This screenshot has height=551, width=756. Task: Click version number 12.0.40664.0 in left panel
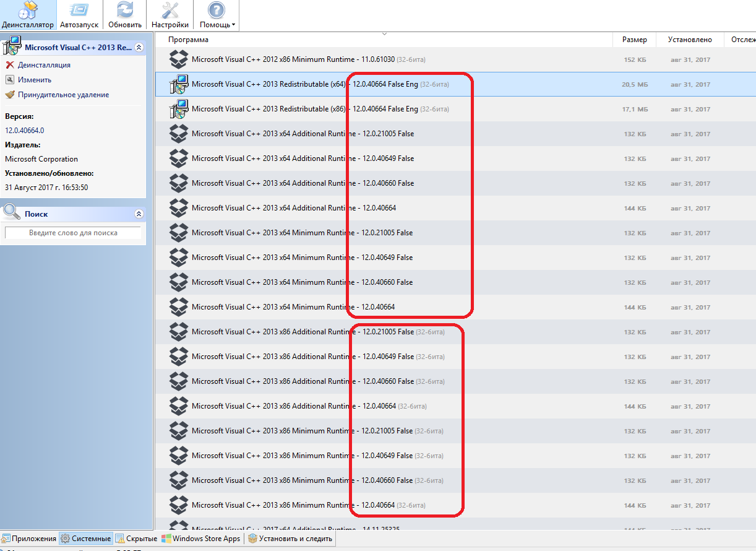point(25,131)
